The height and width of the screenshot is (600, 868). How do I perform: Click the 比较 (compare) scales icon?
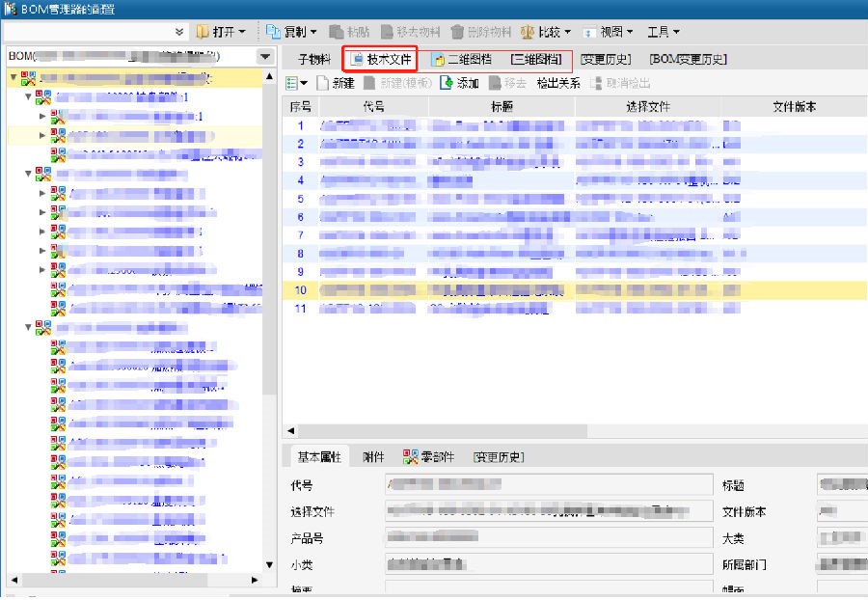529,32
